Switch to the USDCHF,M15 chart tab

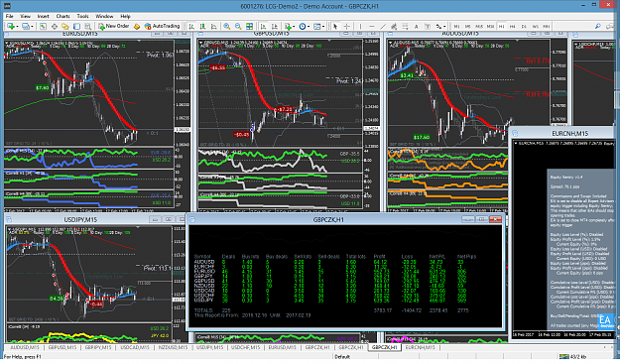(246, 347)
